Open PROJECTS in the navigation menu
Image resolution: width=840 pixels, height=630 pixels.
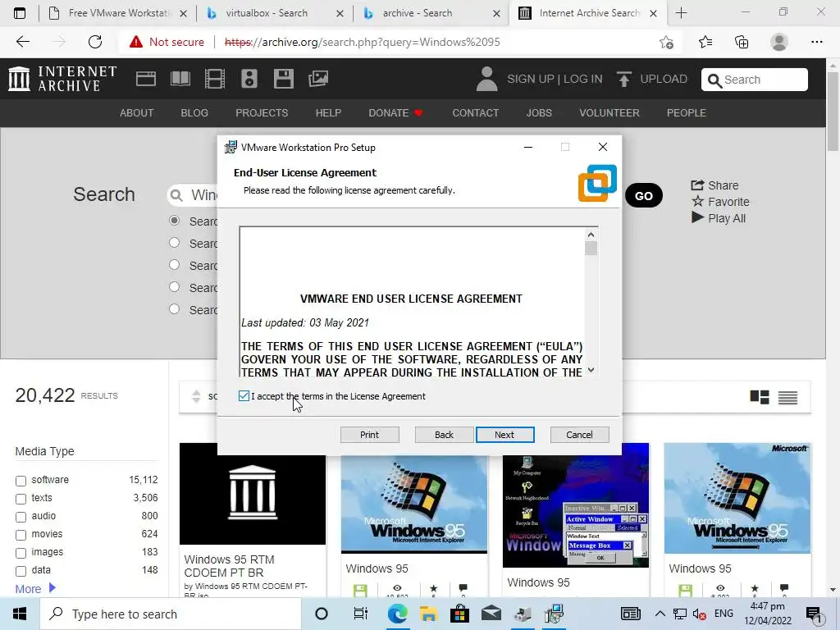point(262,113)
